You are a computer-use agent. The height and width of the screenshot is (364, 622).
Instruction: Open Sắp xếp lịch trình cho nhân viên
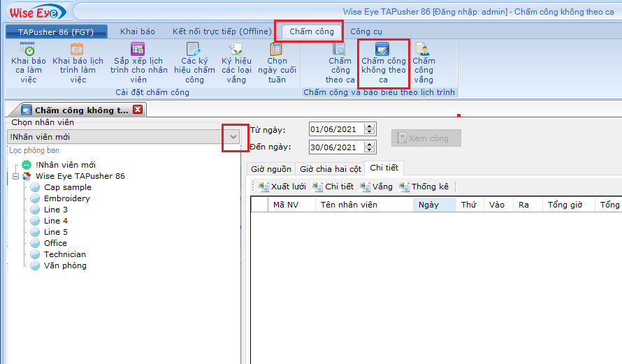(x=138, y=50)
